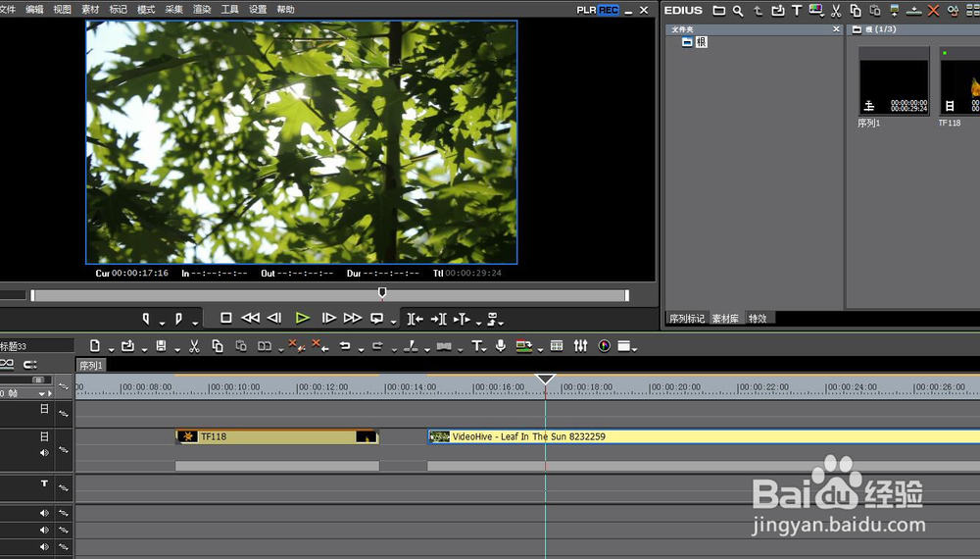This screenshot has width=980, height=559.
Task: Open dropdown arrow next to Save Project
Action: pyautogui.click(x=176, y=349)
